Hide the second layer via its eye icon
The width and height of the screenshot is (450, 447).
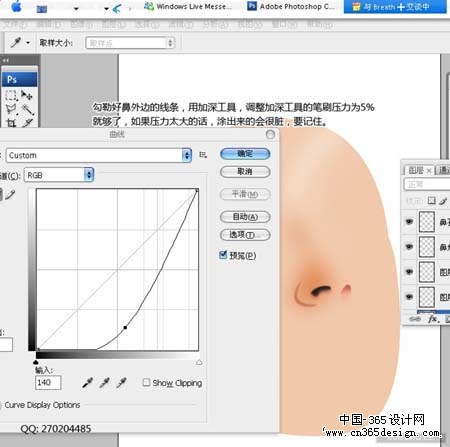click(409, 246)
